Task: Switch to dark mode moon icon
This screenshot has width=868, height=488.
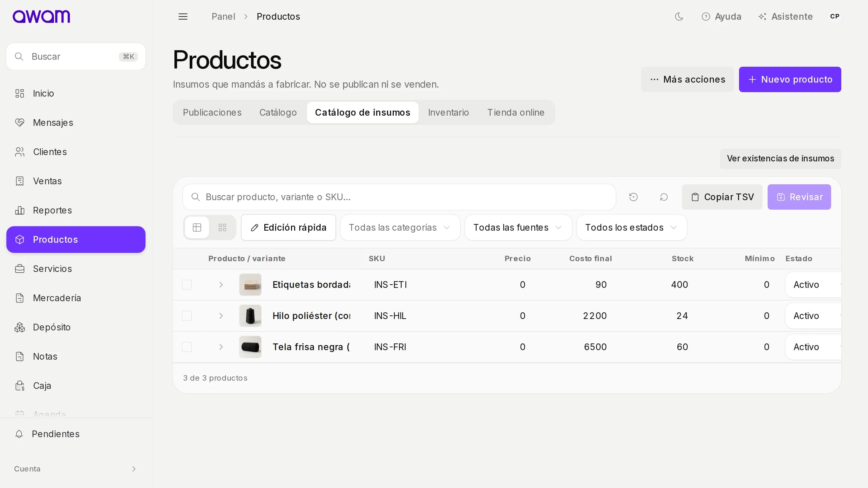Action: [679, 17]
